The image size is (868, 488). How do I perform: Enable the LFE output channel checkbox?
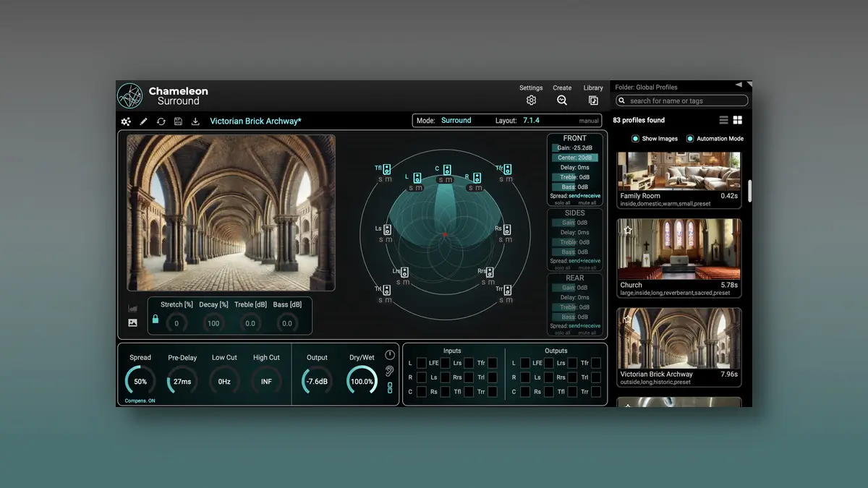tap(549, 363)
